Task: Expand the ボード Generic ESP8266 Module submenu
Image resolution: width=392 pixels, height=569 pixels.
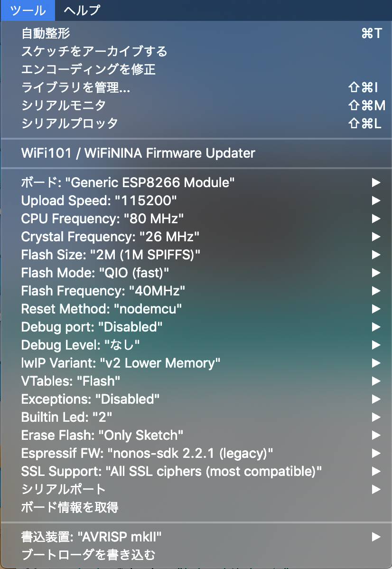Action: [x=128, y=182]
